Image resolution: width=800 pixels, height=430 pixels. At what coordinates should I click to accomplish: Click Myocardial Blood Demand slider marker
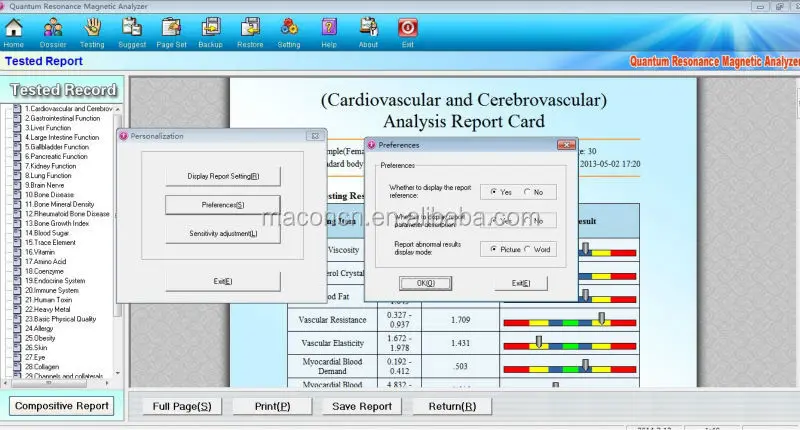[x=586, y=365]
